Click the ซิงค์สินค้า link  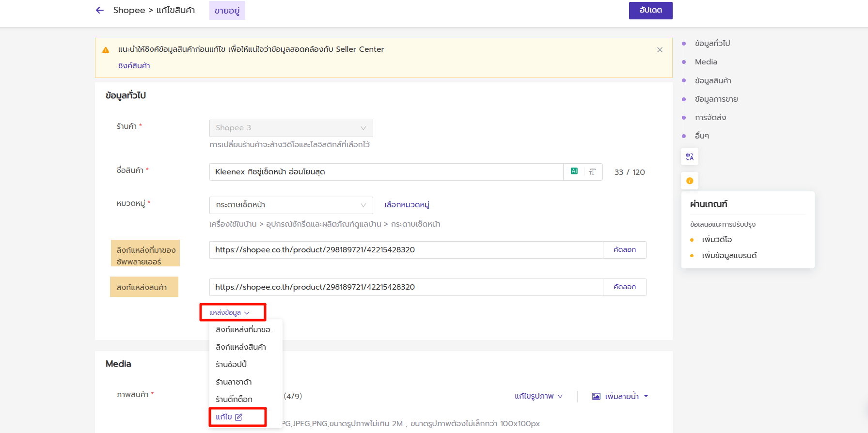click(x=134, y=66)
